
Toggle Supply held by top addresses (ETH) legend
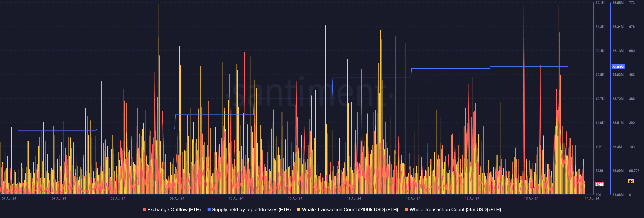tap(251, 210)
